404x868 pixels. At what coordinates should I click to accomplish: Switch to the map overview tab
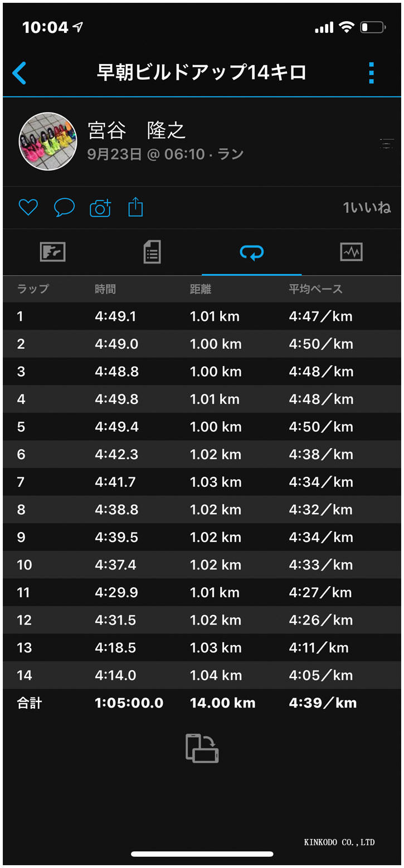click(x=53, y=252)
